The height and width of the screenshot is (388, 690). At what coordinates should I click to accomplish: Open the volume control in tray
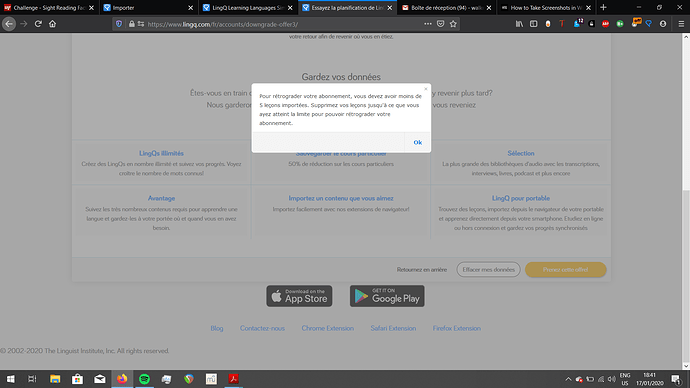click(x=612, y=379)
